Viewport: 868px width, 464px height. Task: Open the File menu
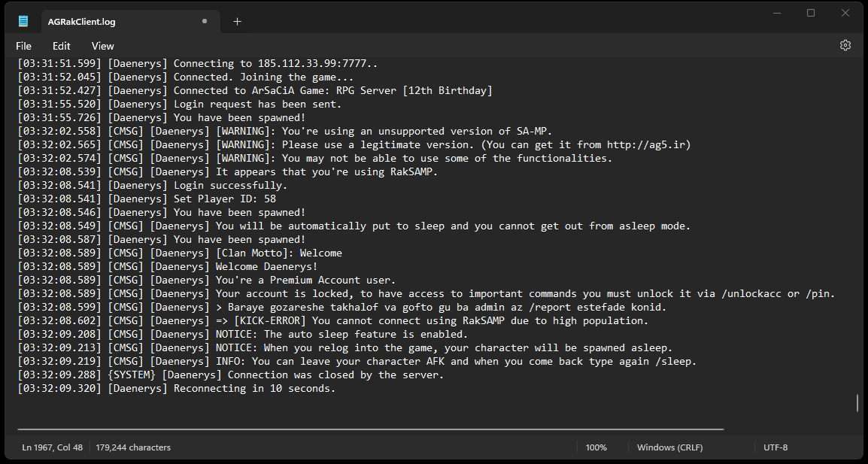(23, 46)
